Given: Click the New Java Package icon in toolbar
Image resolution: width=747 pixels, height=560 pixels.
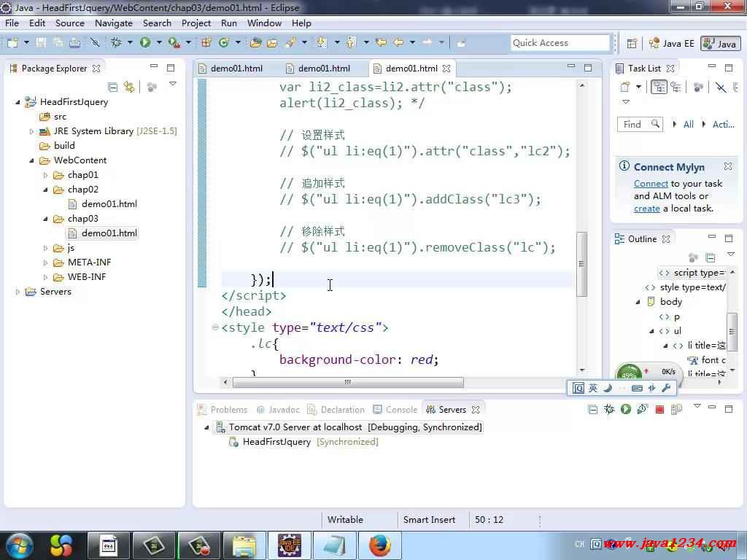Looking at the screenshot, I should (206, 43).
